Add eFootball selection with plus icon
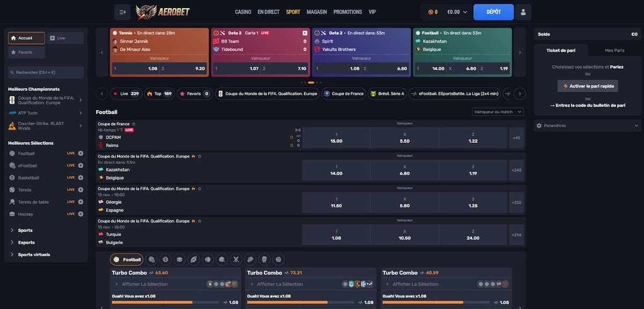 (80, 166)
